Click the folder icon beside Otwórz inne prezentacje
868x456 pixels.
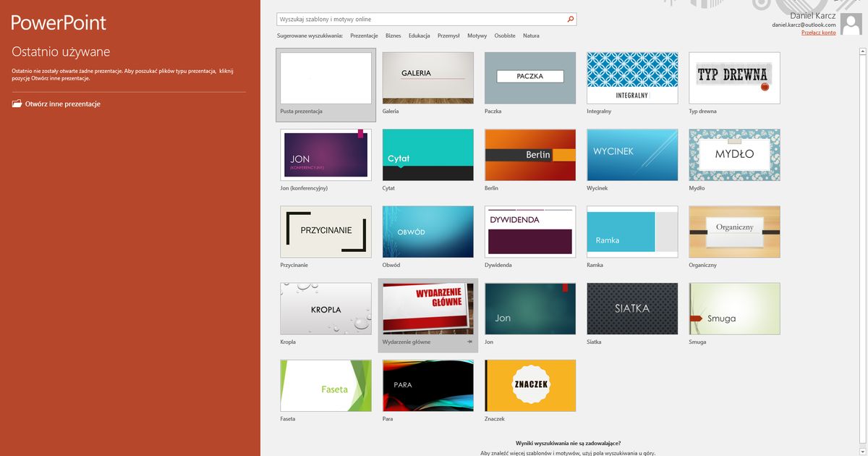[16, 103]
